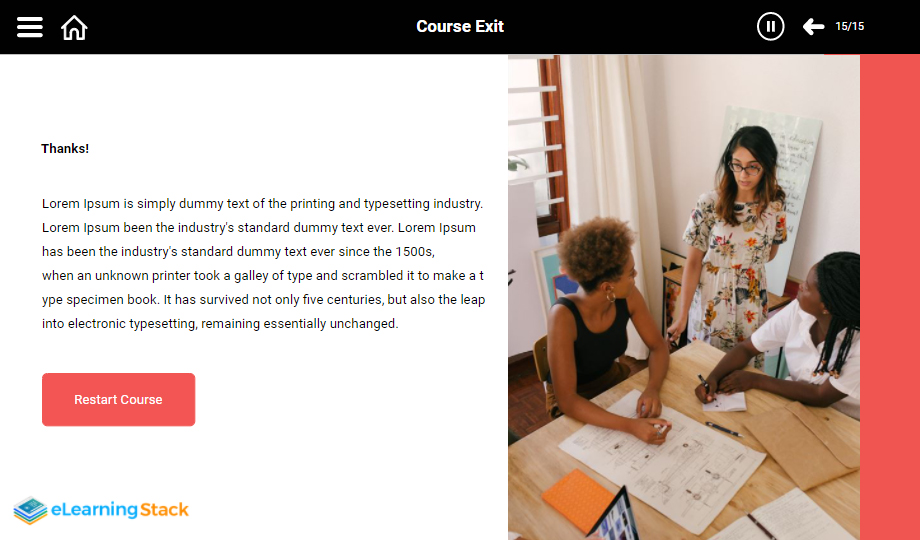The height and width of the screenshot is (540, 920).
Task: Pause the course playback
Action: tap(770, 27)
